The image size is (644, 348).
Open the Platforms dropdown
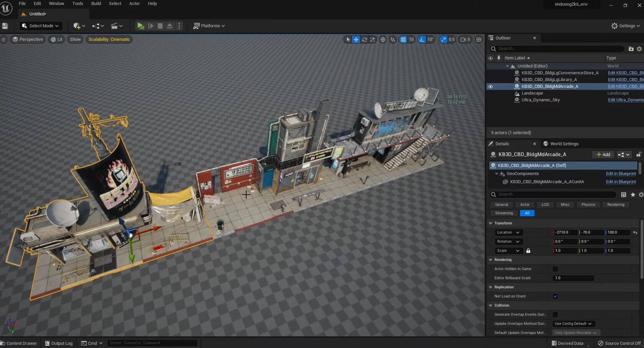point(209,26)
